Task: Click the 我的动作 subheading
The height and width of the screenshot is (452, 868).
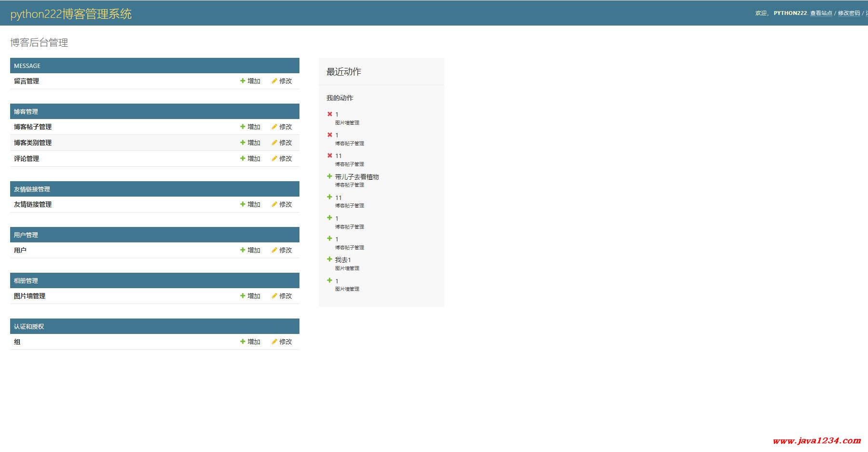Action: (340, 98)
